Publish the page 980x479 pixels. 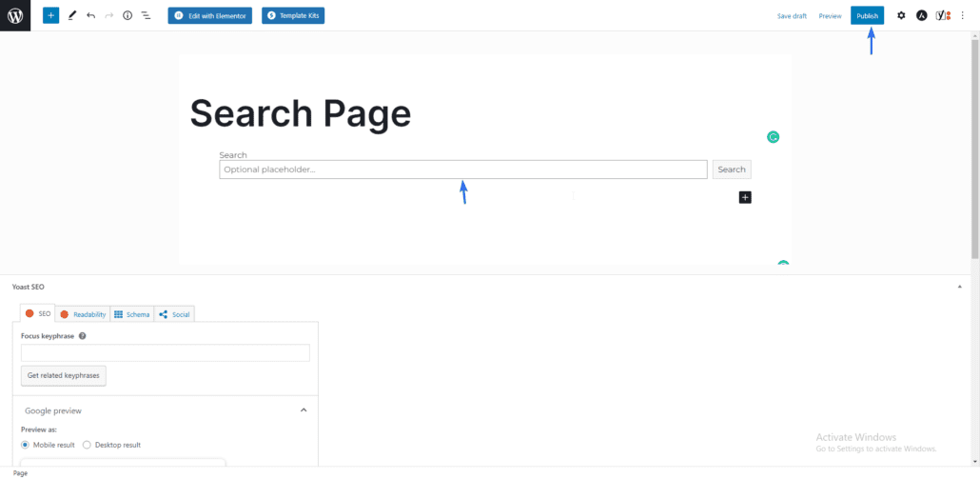tap(868, 16)
